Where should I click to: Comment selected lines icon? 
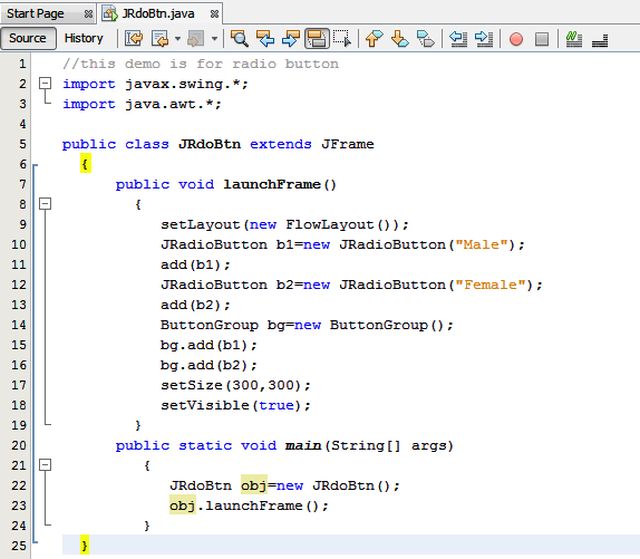click(574, 39)
